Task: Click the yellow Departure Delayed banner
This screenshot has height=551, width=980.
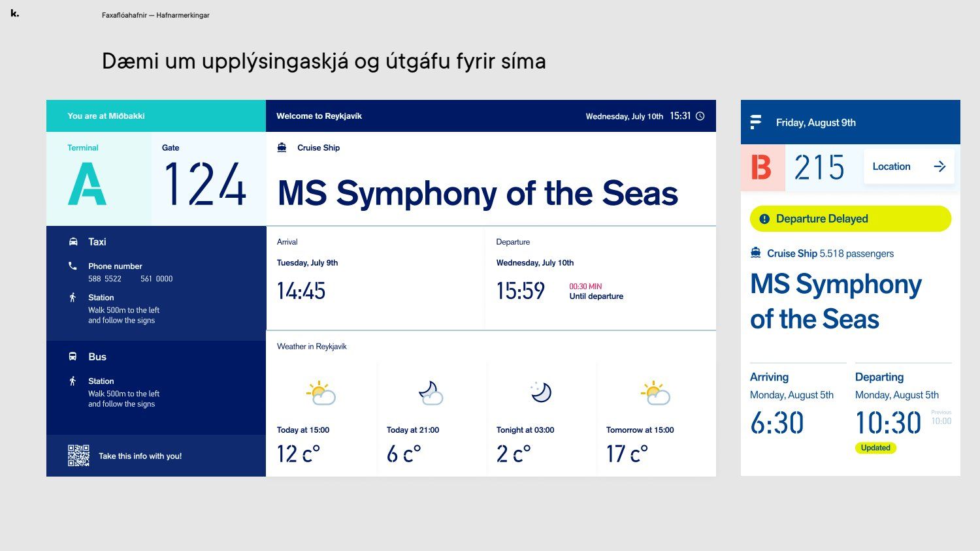Action: (x=850, y=219)
